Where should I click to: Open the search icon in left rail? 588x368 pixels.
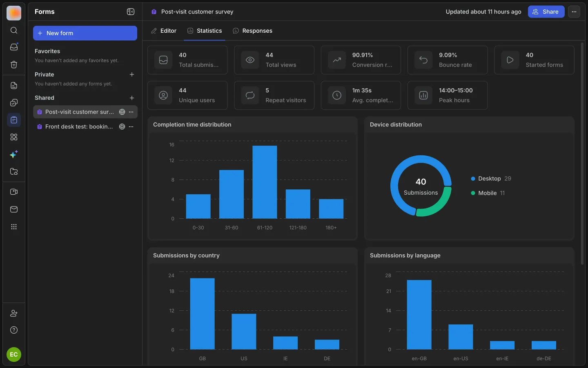pos(14,30)
